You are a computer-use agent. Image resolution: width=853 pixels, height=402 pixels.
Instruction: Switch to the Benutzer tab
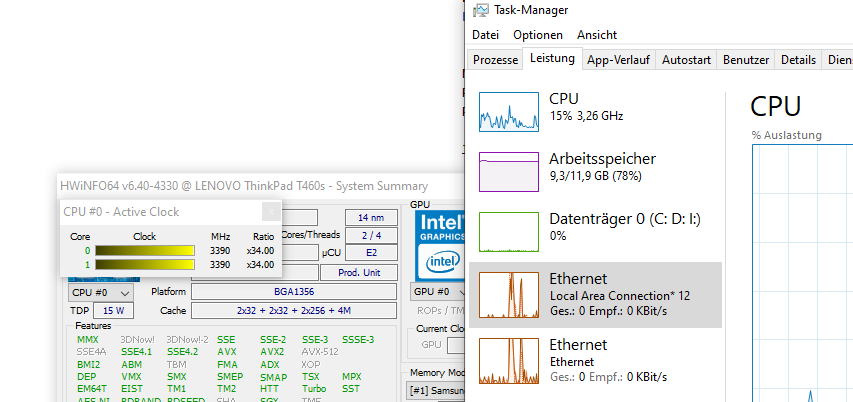point(746,60)
